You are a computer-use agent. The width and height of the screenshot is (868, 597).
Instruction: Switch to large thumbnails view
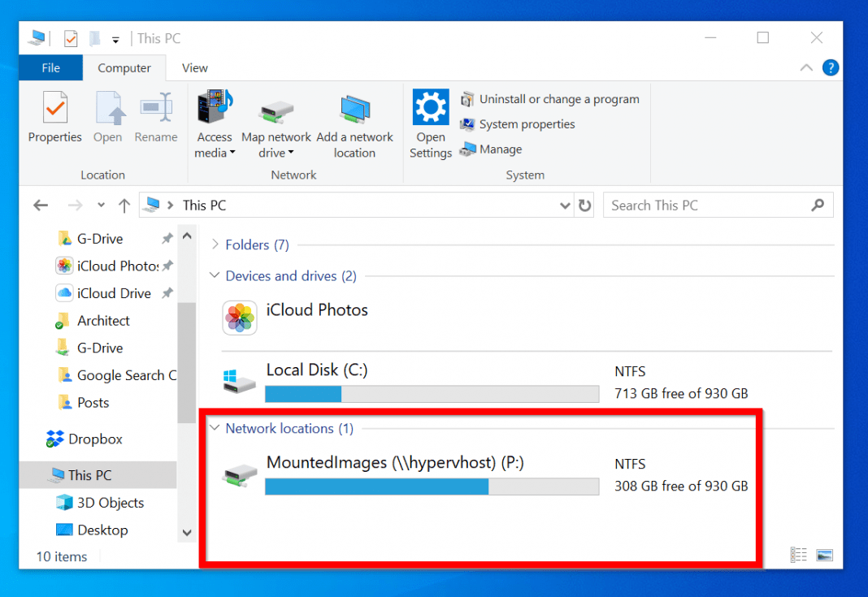823,555
